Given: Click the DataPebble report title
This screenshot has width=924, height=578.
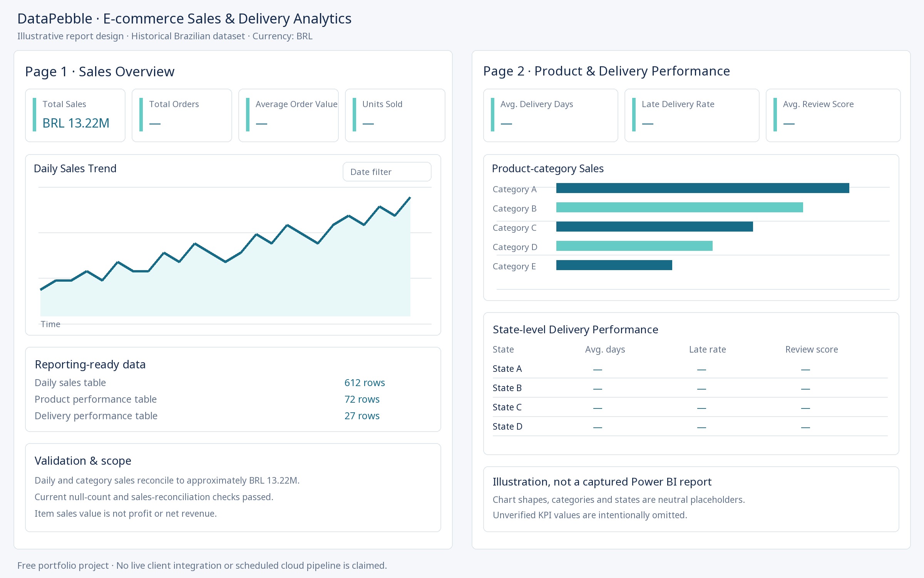Looking at the screenshot, I should 184,18.
